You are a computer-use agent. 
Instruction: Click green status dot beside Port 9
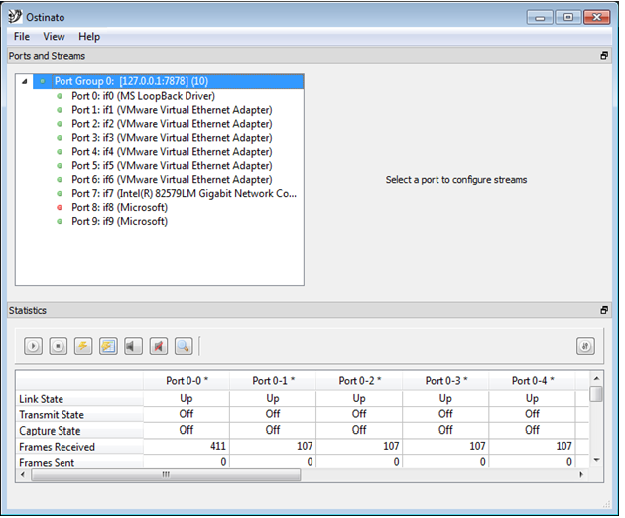point(60,221)
